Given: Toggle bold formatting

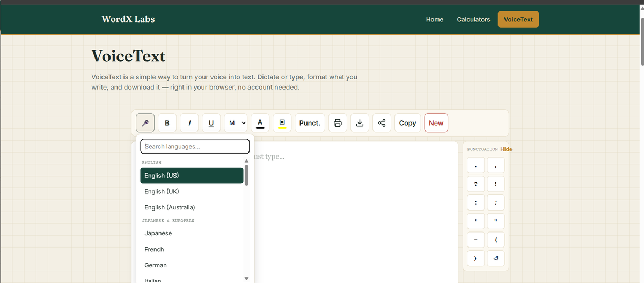Looking at the screenshot, I should click(x=167, y=123).
